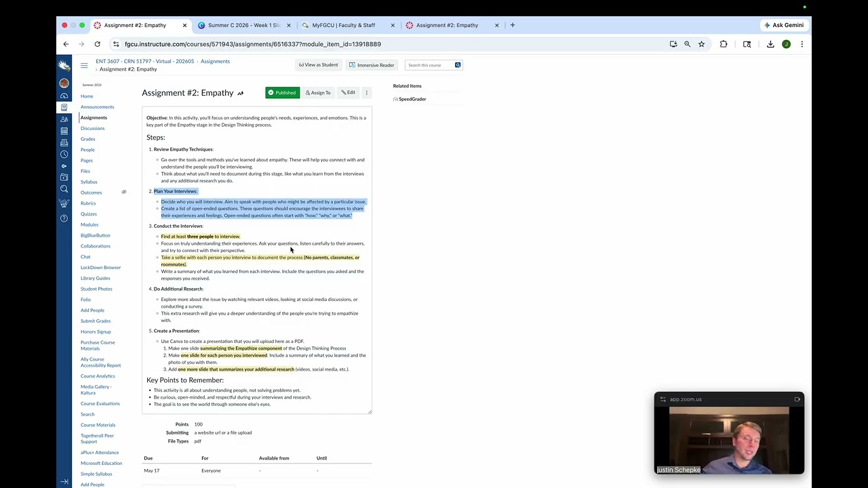The image size is (868, 488).
Task: Toggle the Published status button
Action: click(x=282, y=93)
